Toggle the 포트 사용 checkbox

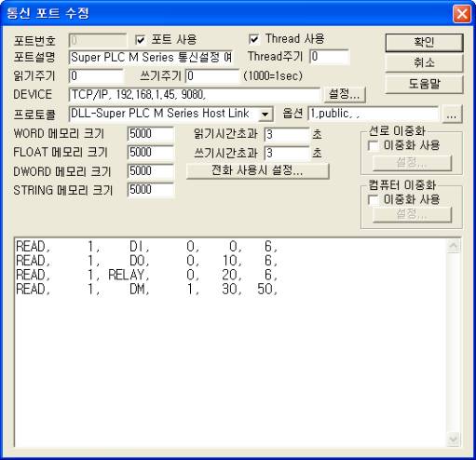point(140,39)
